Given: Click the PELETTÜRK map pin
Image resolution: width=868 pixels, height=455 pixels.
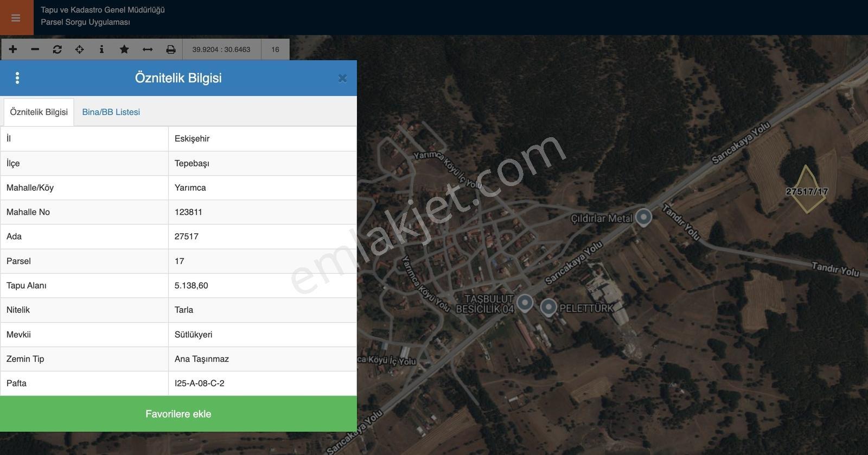Looking at the screenshot, I should 548,307.
